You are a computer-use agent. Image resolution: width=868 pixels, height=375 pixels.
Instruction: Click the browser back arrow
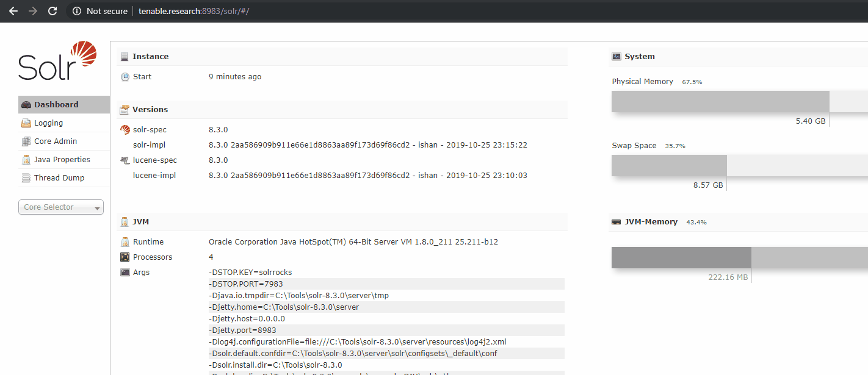coord(13,11)
